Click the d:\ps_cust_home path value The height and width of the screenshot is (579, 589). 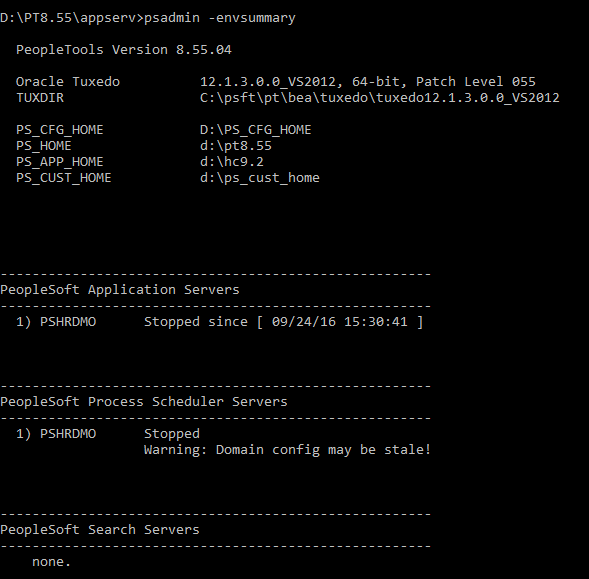pos(260,178)
